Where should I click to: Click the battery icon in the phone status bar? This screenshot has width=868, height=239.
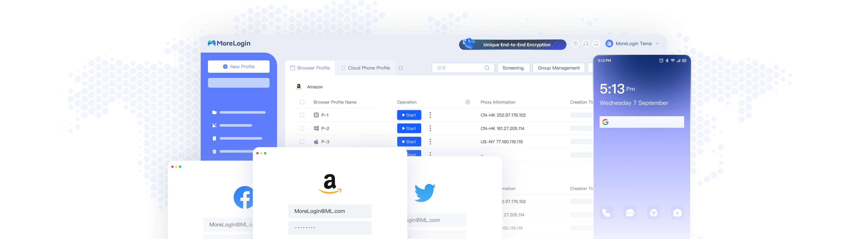click(684, 60)
